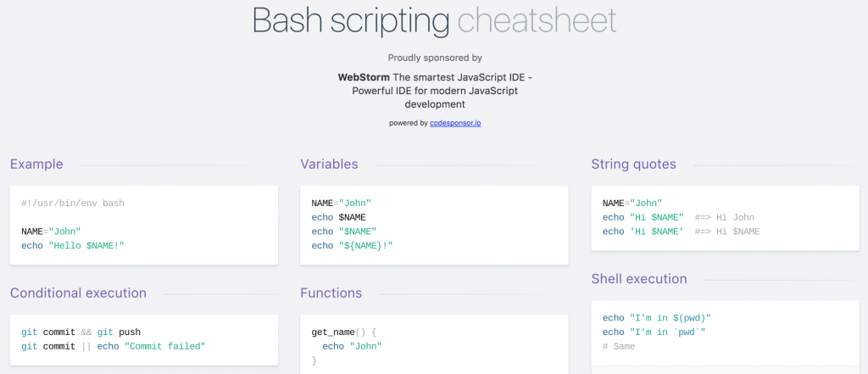Click the echo 'Hi $NAME' single-quoted line
This screenshot has height=374, width=868.
point(643,231)
